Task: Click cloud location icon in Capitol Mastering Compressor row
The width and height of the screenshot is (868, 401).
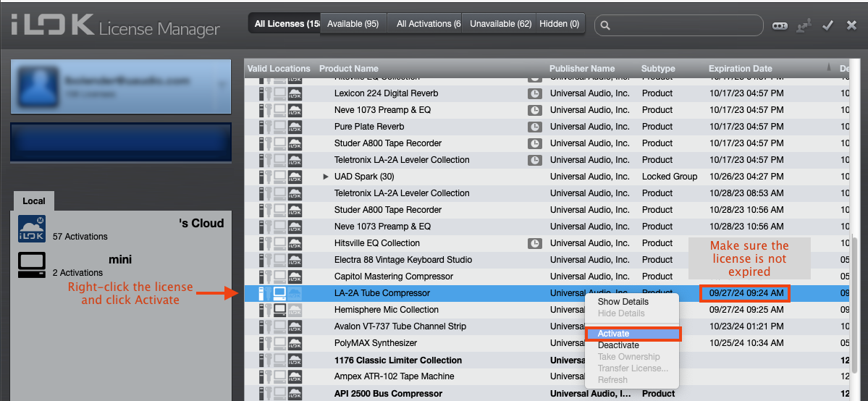Action: [x=295, y=277]
